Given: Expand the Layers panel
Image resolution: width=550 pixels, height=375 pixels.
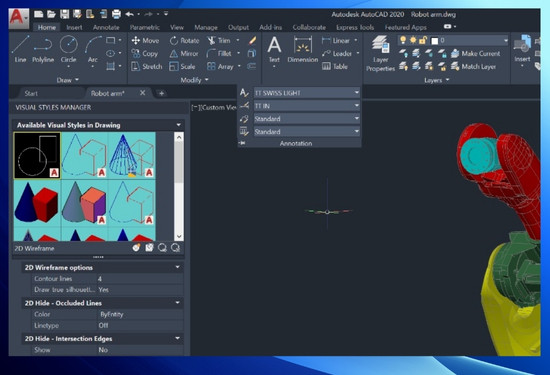Looking at the screenshot, I should (x=436, y=80).
